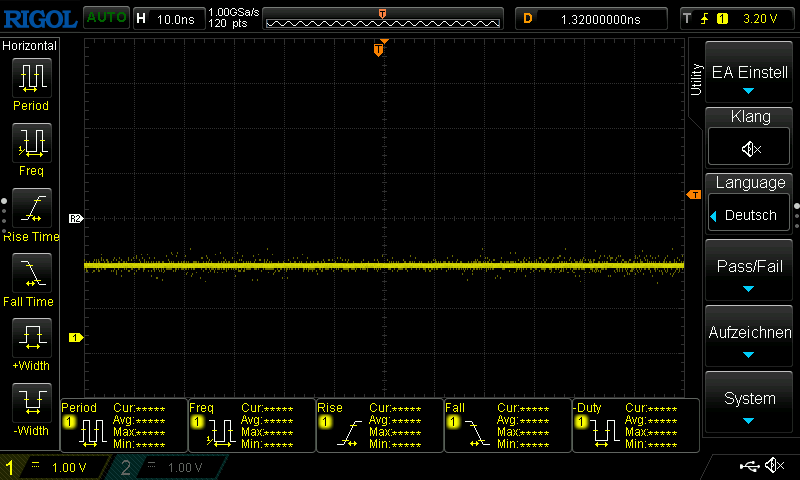Click the -Duty measurement result box
This screenshot has width=800, height=480.
click(x=634, y=425)
